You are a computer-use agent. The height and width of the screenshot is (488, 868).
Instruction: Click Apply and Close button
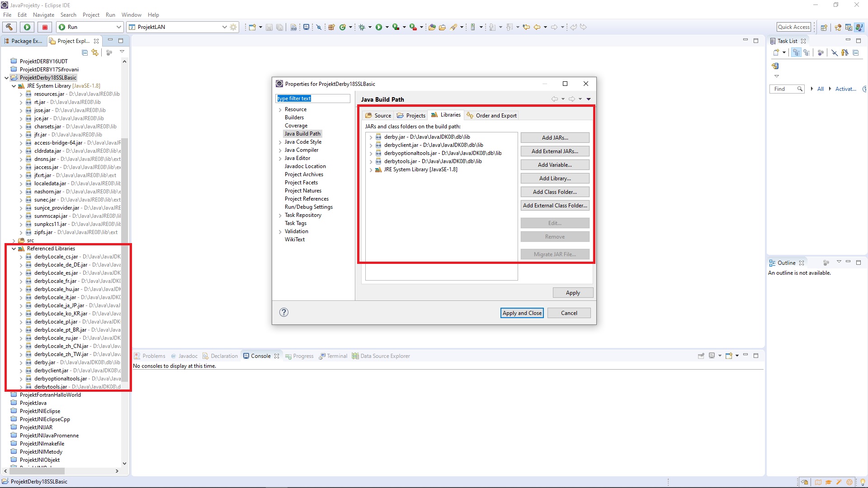[x=522, y=313]
